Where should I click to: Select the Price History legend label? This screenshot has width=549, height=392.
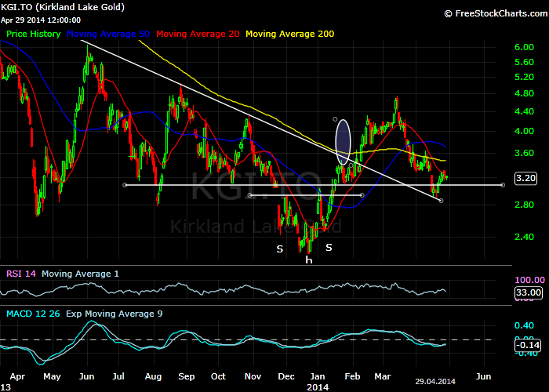pos(34,34)
